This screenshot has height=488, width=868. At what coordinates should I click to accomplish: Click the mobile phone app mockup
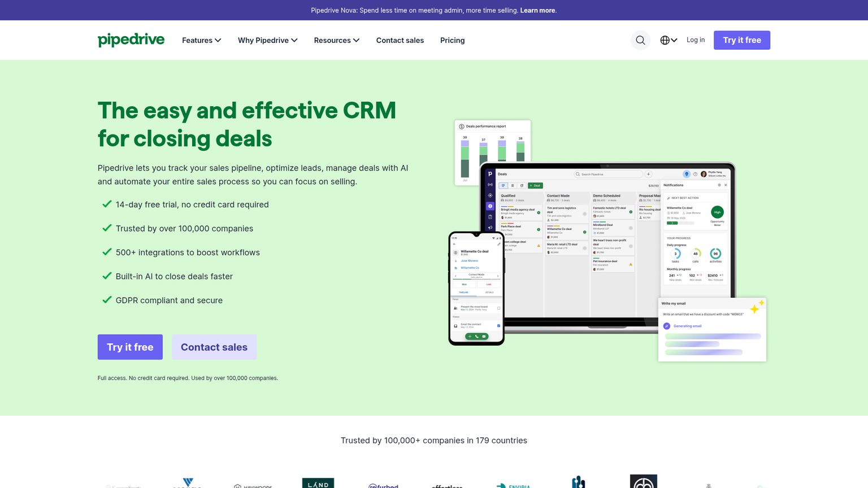(x=476, y=288)
